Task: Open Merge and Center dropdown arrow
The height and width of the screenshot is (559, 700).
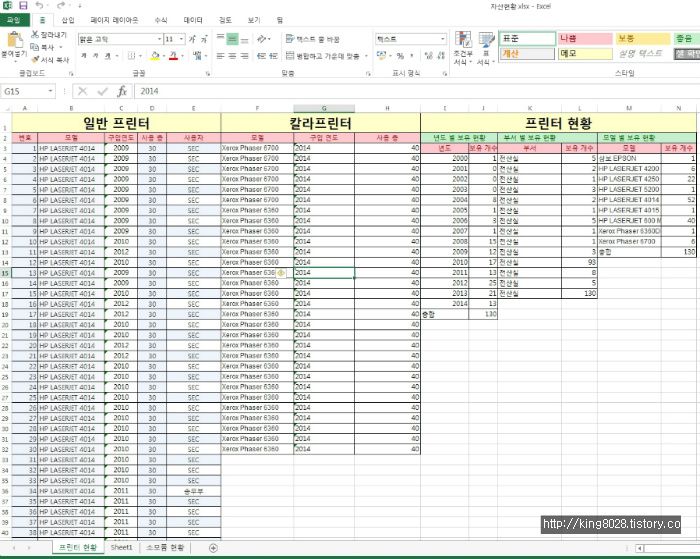Action: 366,56
